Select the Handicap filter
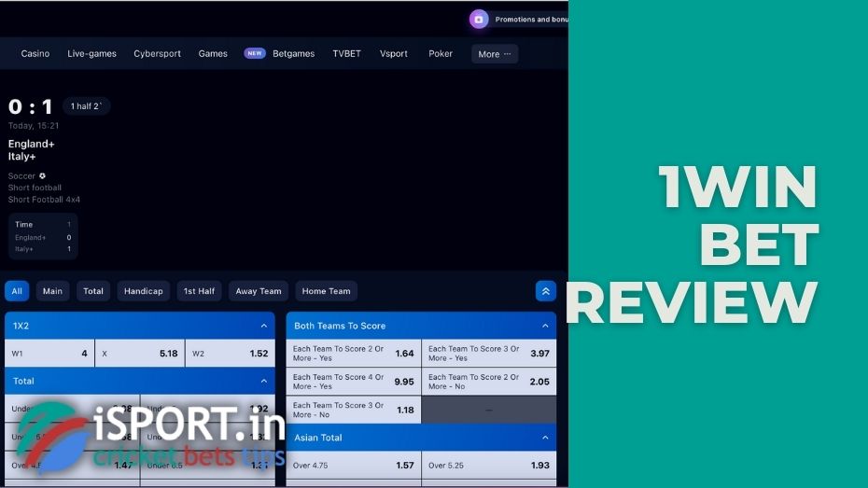Viewport: 868px width, 488px height. click(144, 291)
